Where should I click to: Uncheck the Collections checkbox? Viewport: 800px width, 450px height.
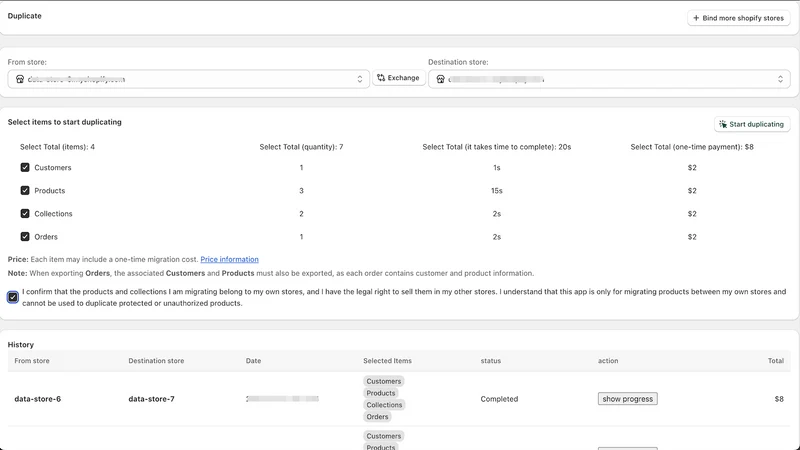[24, 213]
